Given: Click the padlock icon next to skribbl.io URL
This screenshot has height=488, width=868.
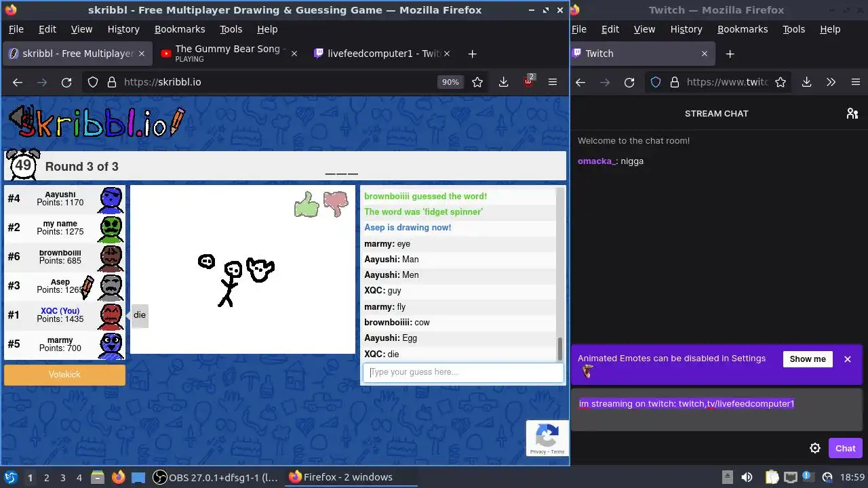Looking at the screenshot, I should tap(111, 82).
